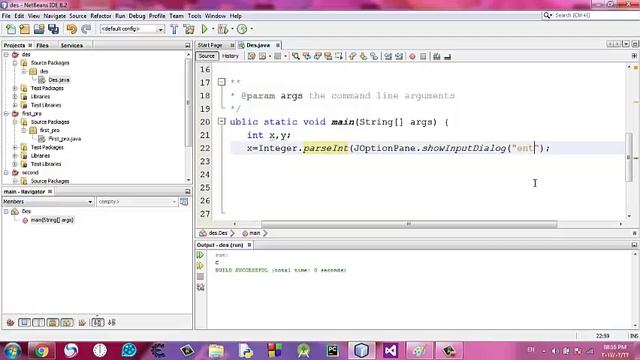Viewport: 640px width, 360px height.
Task: Open the Profile Project dropdown arrow
Action: pos(251,29)
